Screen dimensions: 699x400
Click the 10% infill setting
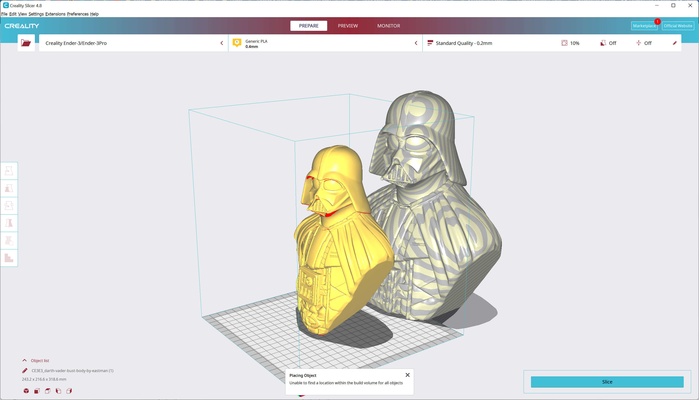tap(570, 43)
